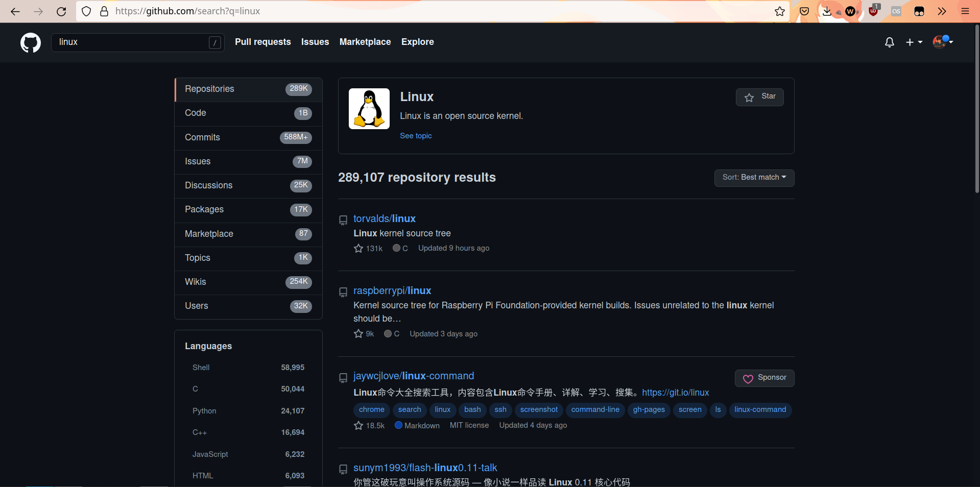Show Topics search results

click(x=249, y=258)
